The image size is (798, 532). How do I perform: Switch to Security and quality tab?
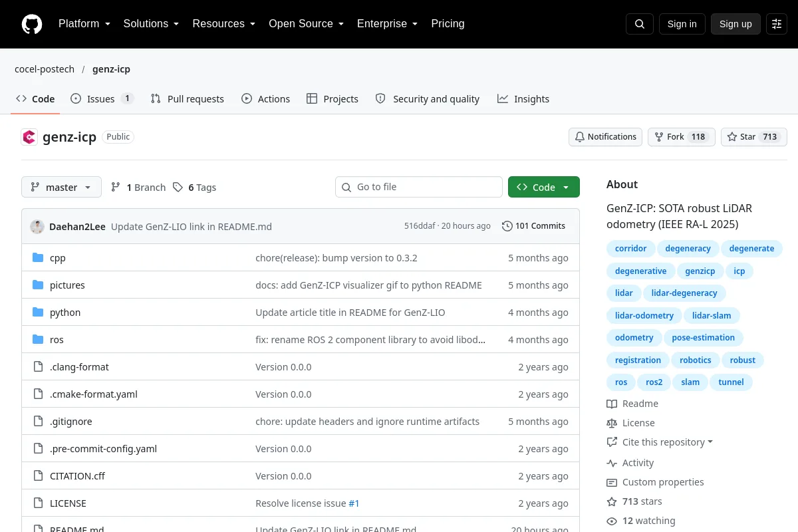click(x=428, y=99)
